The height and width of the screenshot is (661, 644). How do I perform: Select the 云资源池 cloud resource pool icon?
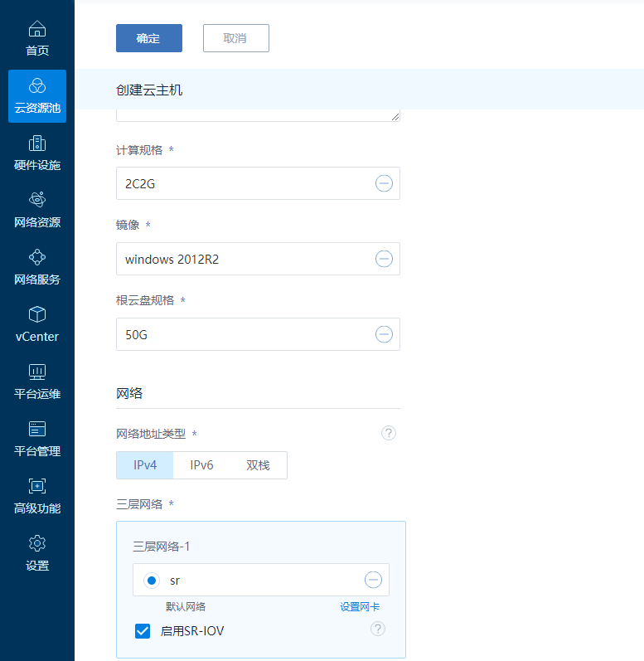[37, 86]
